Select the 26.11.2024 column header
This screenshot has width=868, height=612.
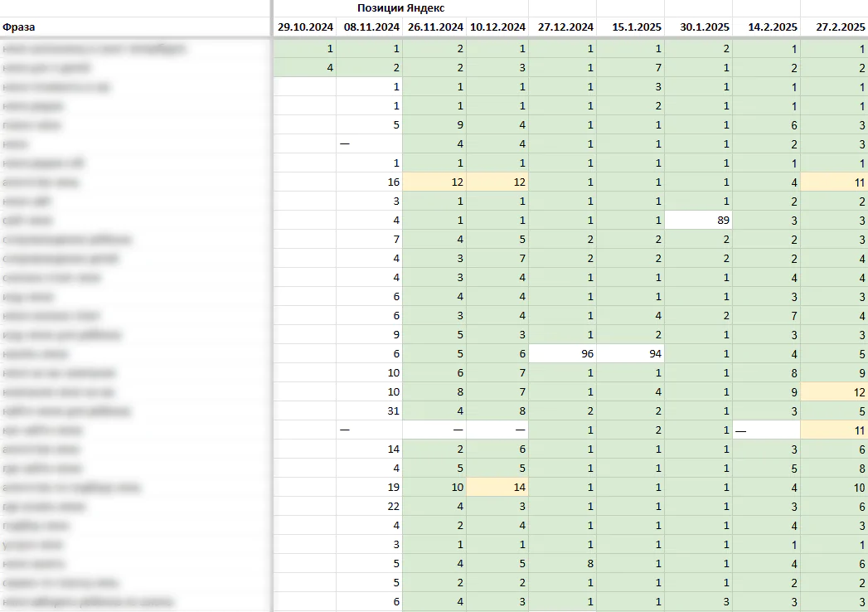[434, 27]
